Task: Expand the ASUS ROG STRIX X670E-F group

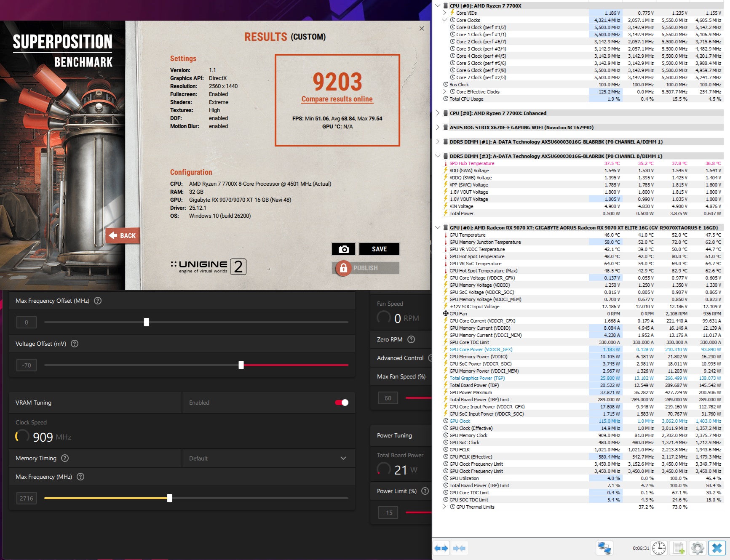Action: (438, 128)
